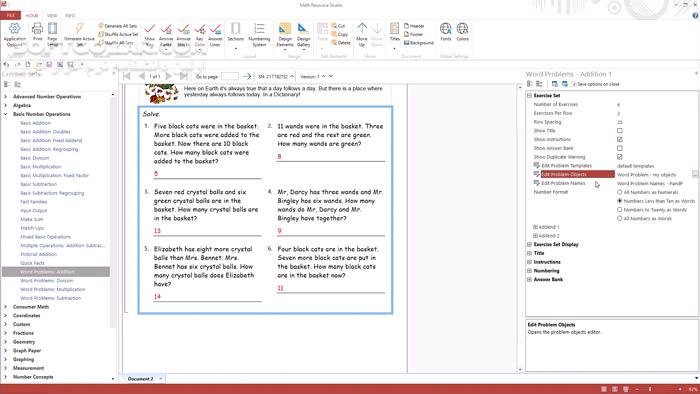The image size is (700, 394).
Task: Click Version down arrow
Action: (x=331, y=76)
